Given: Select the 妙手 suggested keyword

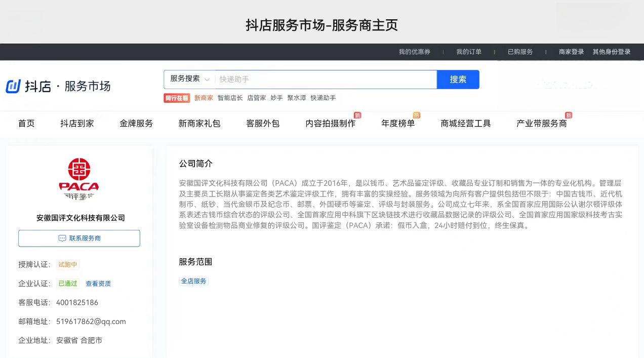Looking at the screenshot, I should click(276, 98).
